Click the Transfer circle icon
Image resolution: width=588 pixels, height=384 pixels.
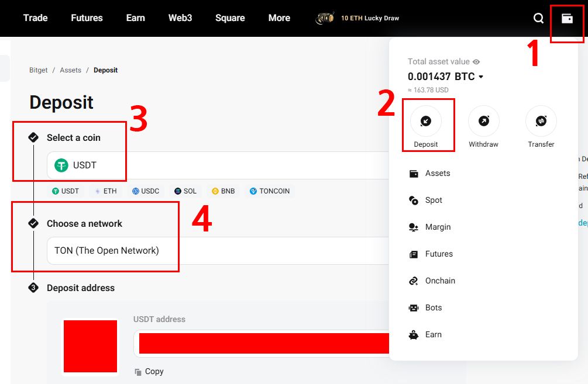point(541,121)
